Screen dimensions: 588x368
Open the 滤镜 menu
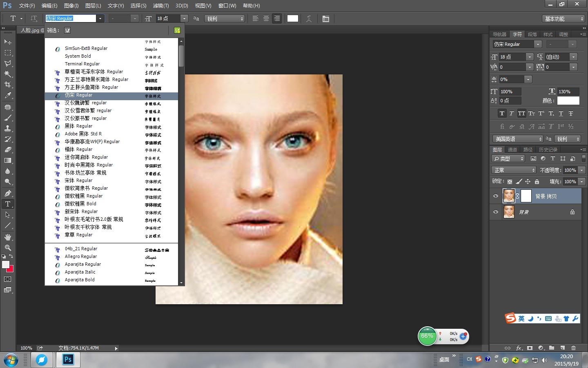pos(160,6)
